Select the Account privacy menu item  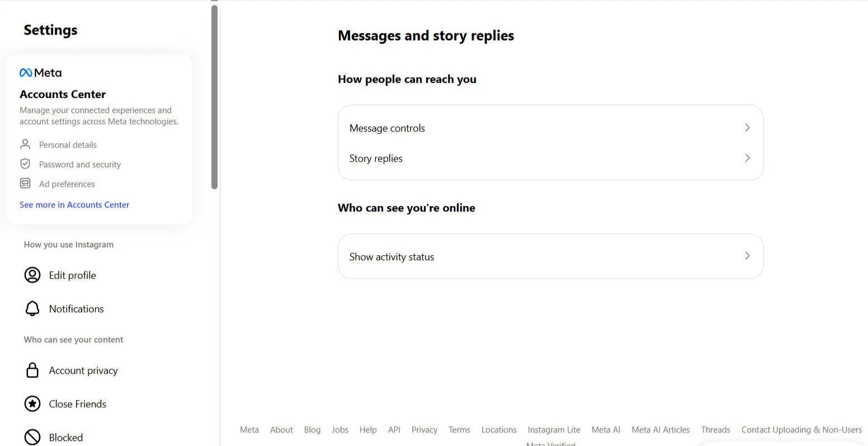coord(83,370)
